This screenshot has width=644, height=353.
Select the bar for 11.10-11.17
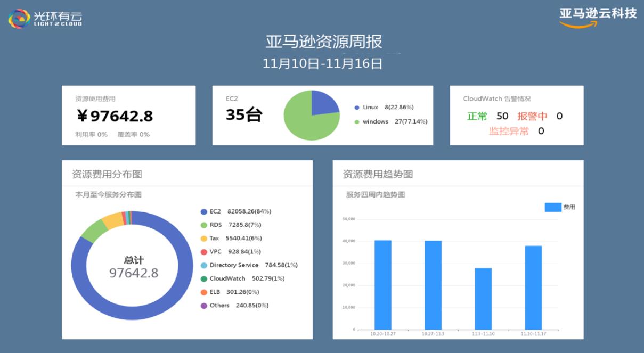pyautogui.click(x=533, y=288)
